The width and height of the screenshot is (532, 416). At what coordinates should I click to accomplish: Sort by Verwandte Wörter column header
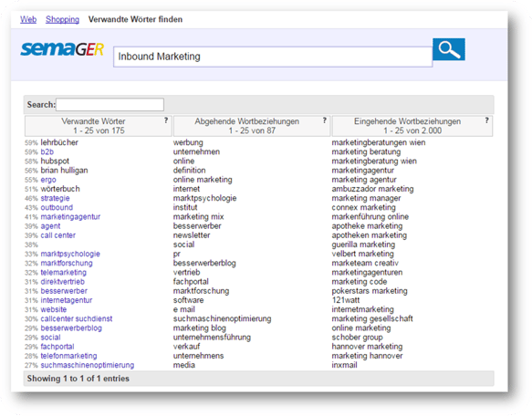98,126
